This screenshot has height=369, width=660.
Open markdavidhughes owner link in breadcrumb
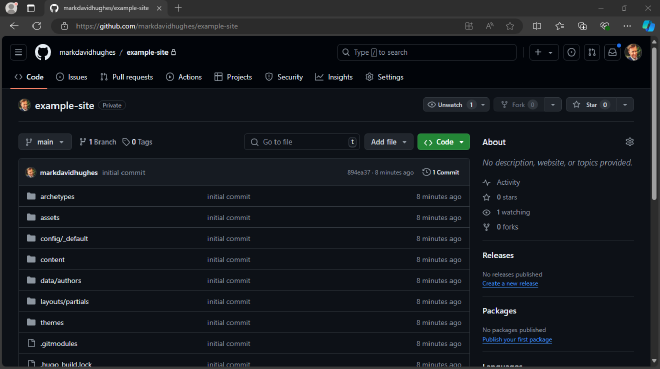(87, 53)
